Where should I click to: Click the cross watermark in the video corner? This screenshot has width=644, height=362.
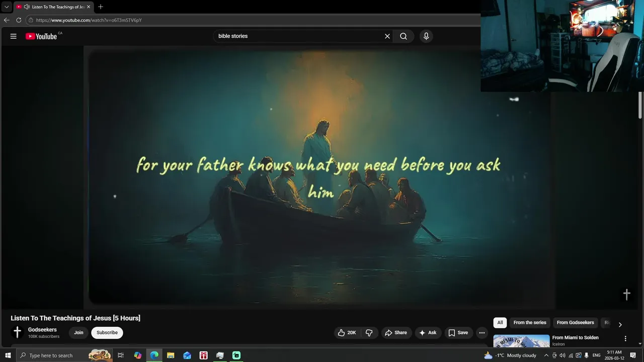(x=626, y=295)
